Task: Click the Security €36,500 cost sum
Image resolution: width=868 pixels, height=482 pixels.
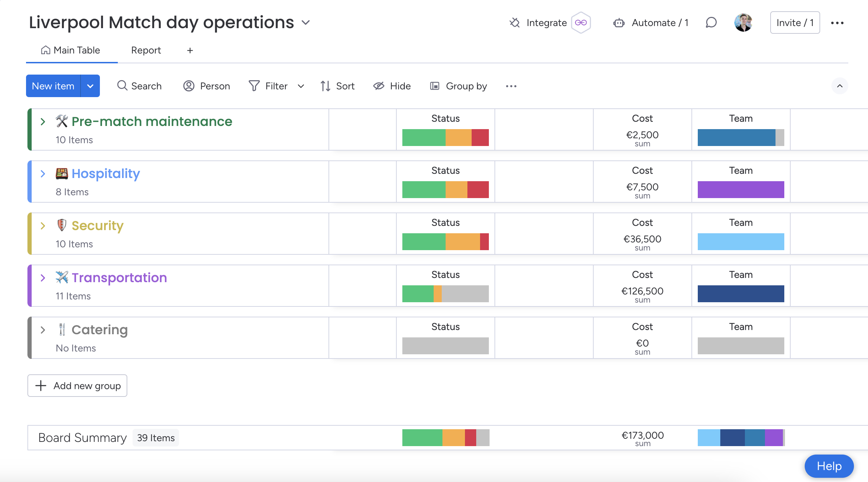Action: pyautogui.click(x=642, y=239)
